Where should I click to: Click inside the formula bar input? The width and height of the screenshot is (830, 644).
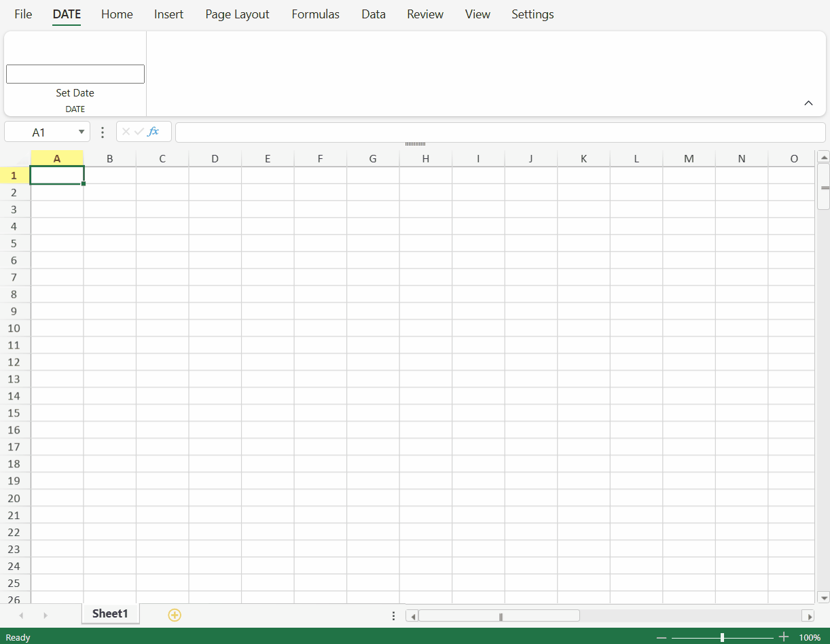coord(500,132)
